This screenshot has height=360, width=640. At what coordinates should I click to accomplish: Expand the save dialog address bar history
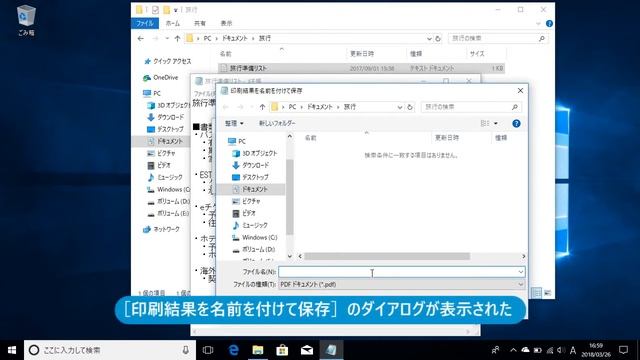tap(400, 107)
